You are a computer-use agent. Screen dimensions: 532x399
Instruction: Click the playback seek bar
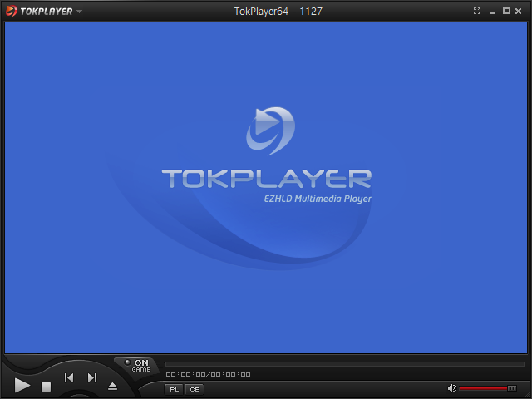click(x=344, y=364)
